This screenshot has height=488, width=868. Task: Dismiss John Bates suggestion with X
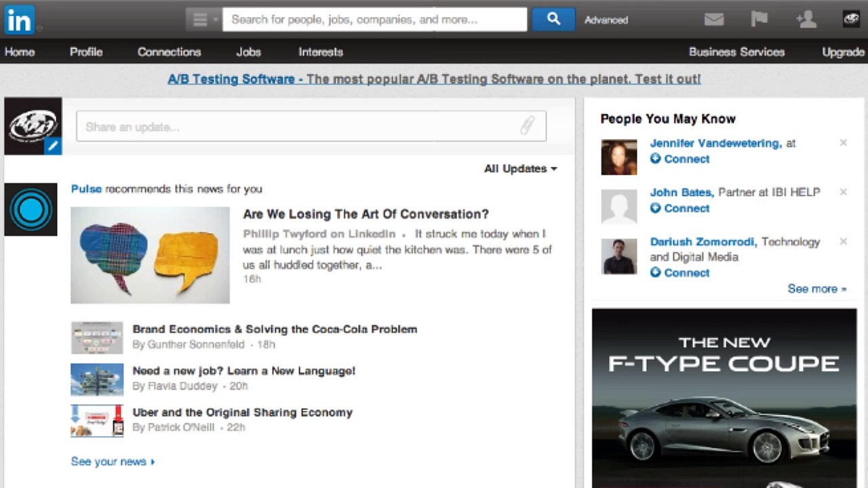(x=843, y=192)
